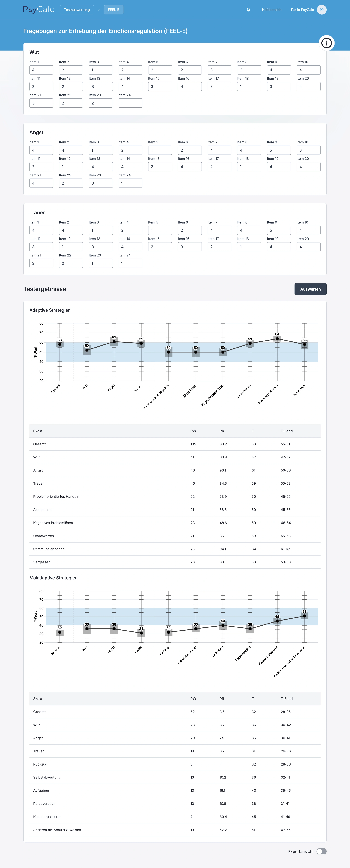Click the Stimmung anheben data point labeled 64
350x868 pixels.
277,339
